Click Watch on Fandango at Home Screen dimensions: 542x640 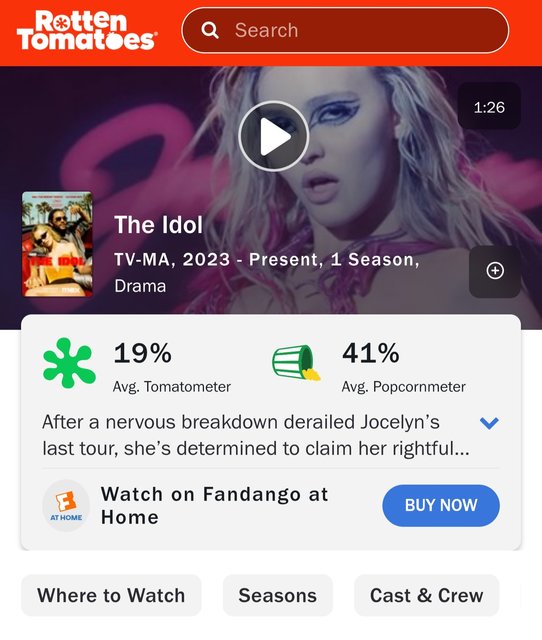click(x=215, y=505)
